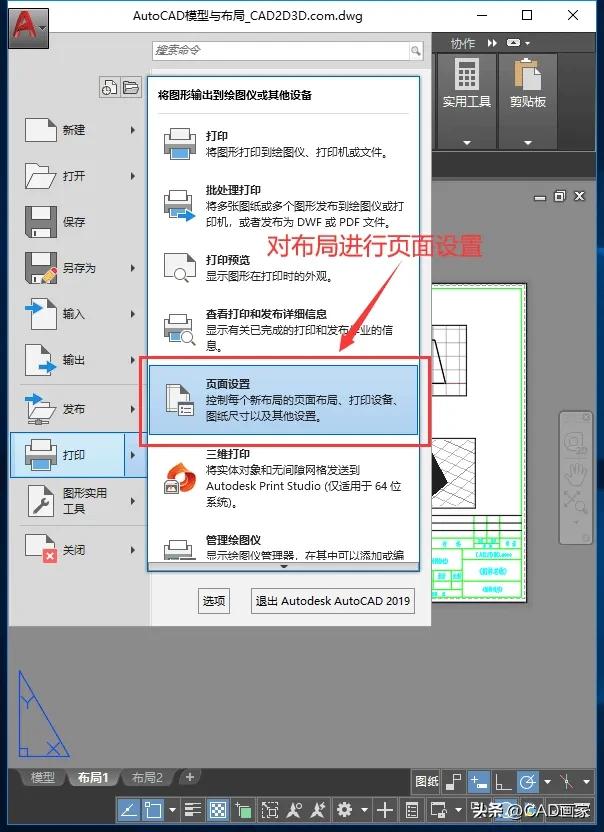Screen dimensions: 604x832
Task: Click the print submenu's bottom scroll-down arrow
Action: [x=283, y=567]
